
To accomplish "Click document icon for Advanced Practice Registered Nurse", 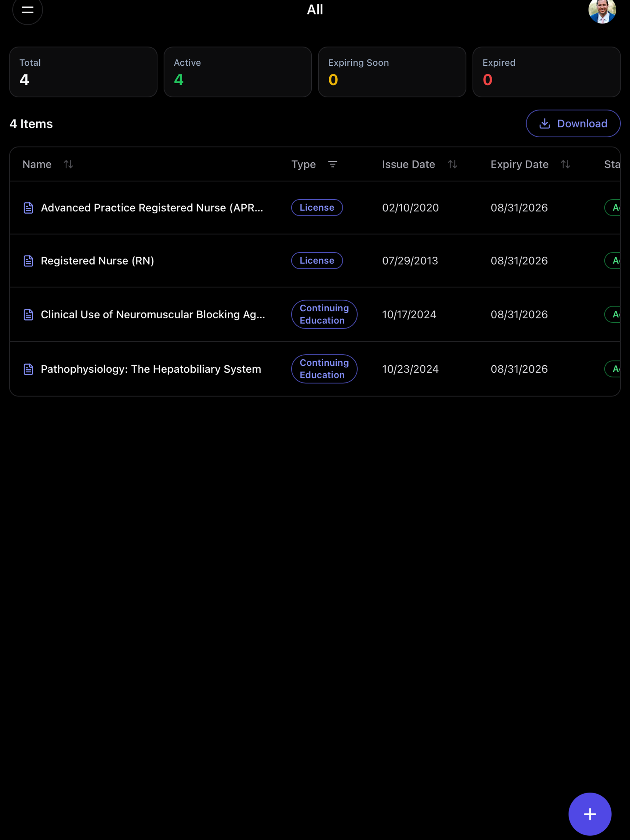I will [28, 208].
